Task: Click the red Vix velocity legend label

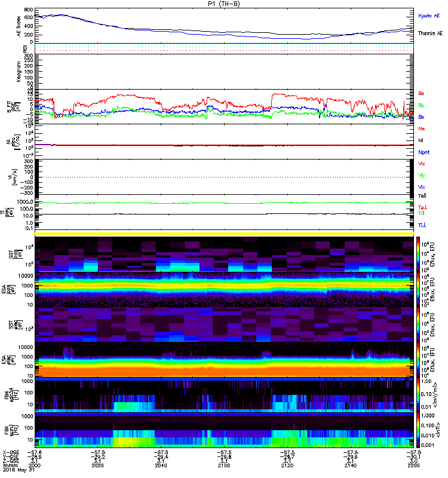Action: 422,164
